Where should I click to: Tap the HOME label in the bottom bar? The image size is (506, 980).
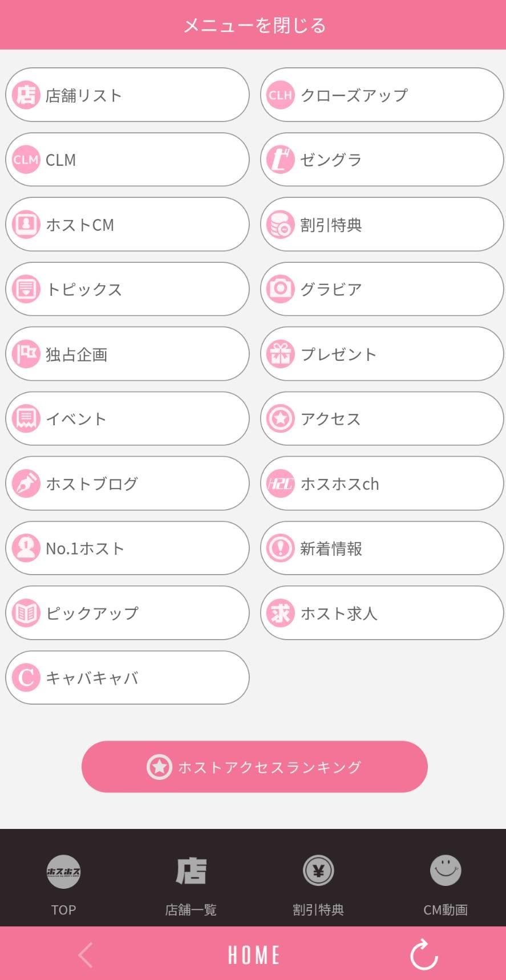pyautogui.click(x=254, y=955)
